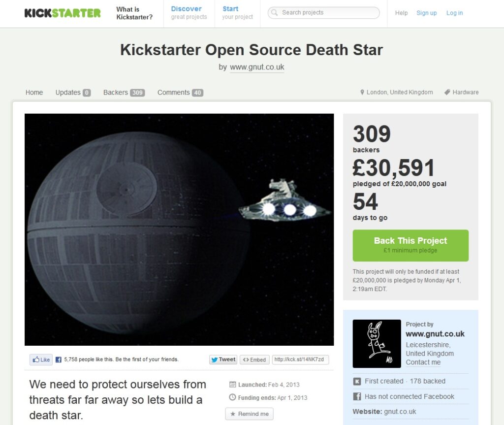Viewport: 504px width, 425px height.
Task: Go to the Home tab
Action: point(34,92)
